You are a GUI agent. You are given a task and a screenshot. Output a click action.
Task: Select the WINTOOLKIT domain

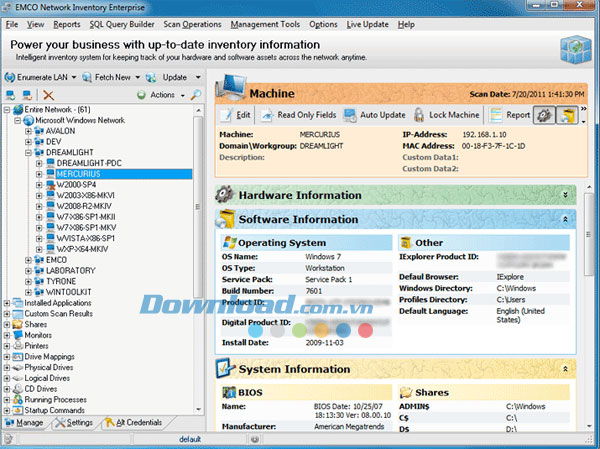coord(68,292)
